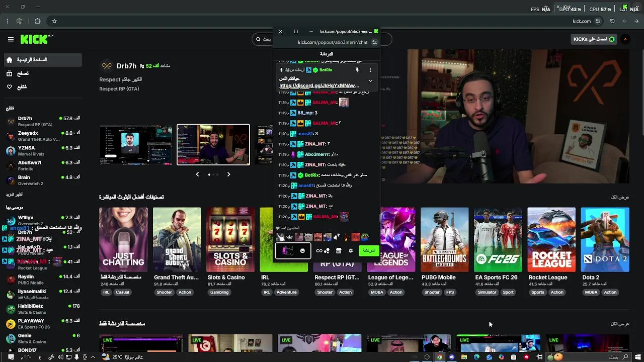Screen dimensions: 644x362
Task: Click Sports tag under Rocket League
Action: [x=538, y=292]
